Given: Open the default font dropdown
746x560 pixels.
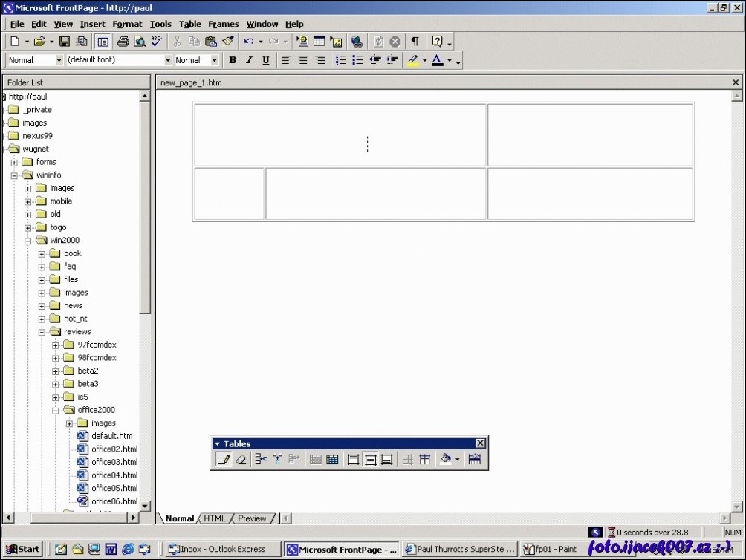Looking at the screenshot, I should click(x=168, y=60).
